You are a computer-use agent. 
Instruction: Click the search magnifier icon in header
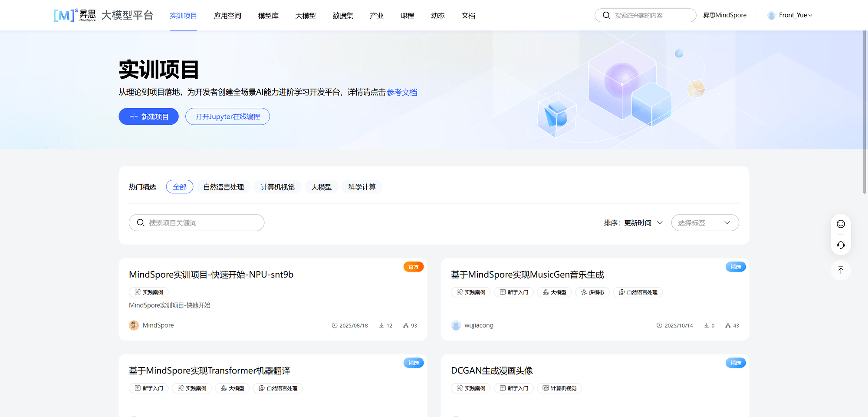tap(606, 15)
